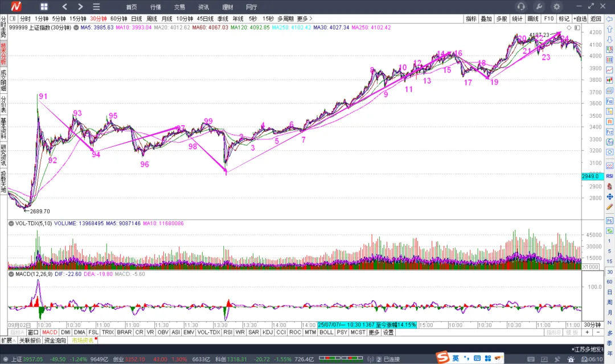Click the F12 sidebar icon

[609, 131]
